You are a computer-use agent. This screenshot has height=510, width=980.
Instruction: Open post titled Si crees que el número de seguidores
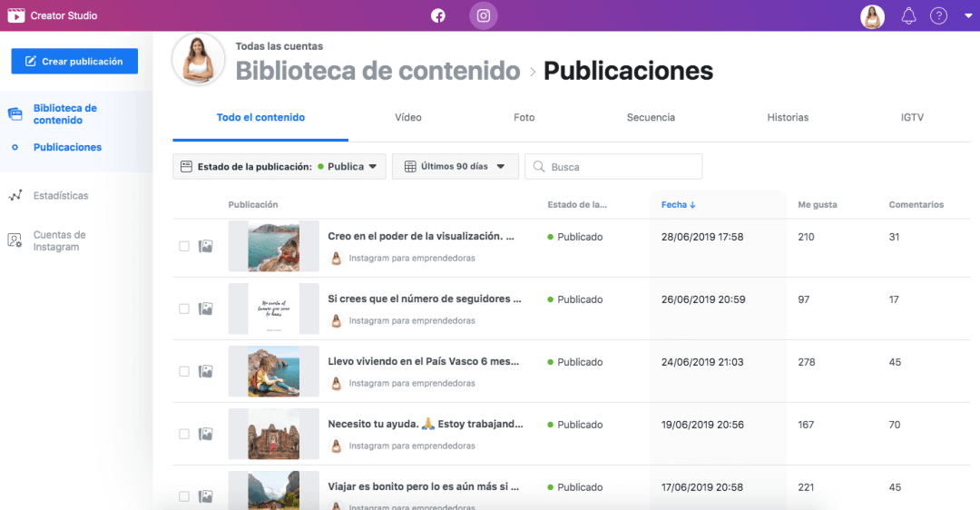tap(425, 299)
